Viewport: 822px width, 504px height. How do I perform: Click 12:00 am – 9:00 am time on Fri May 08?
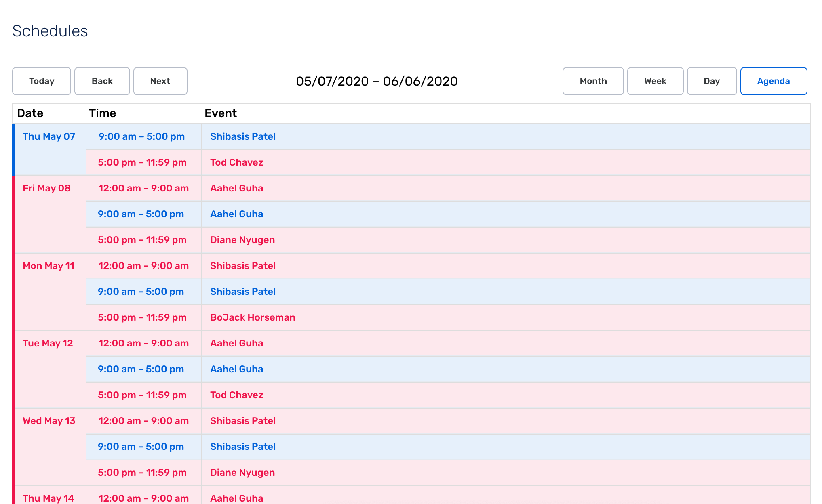144,188
